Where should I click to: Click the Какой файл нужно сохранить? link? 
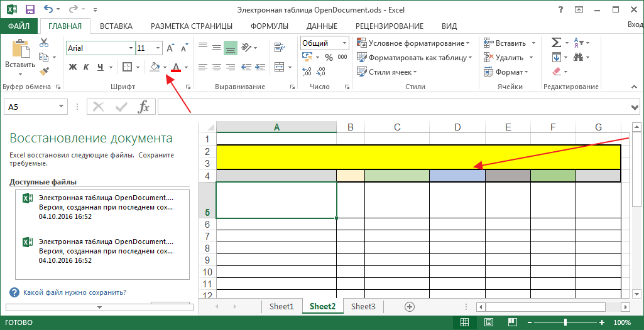pyautogui.click(x=75, y=293)
